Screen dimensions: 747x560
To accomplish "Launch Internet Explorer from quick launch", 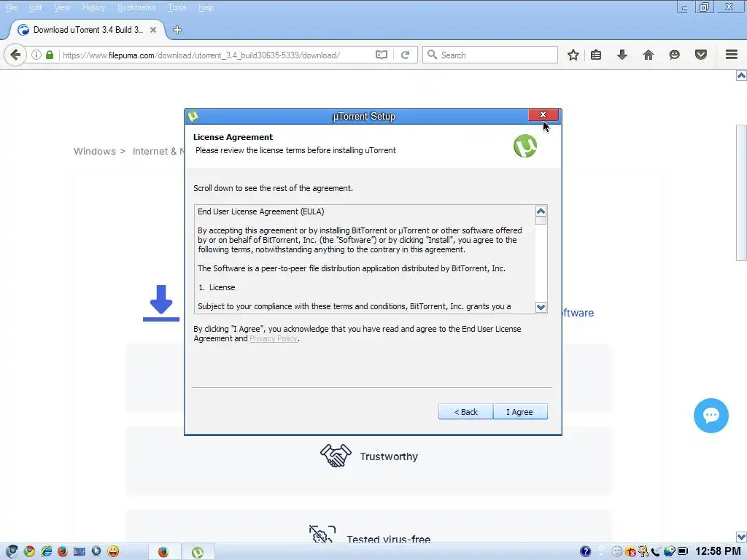I will (x=46, y=551).
